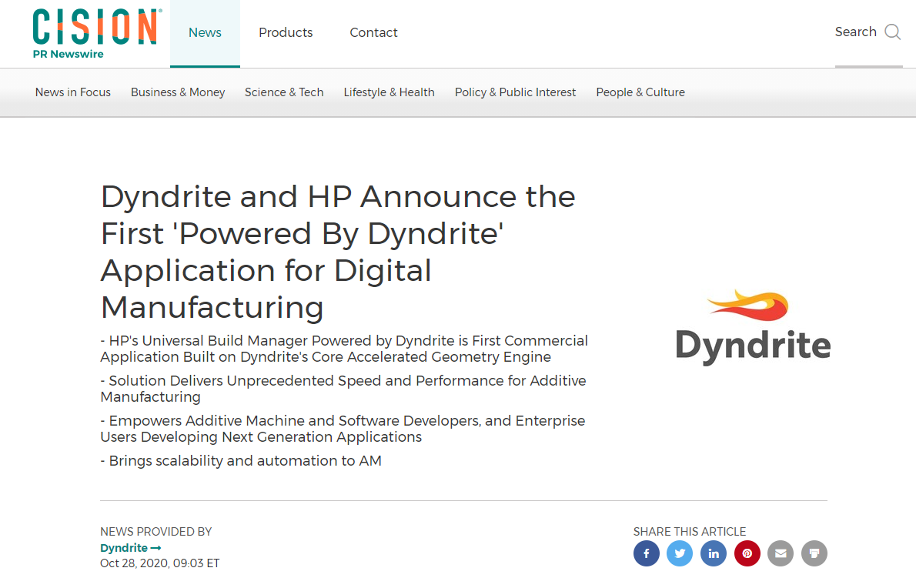Open the Products section

click(x=286, y=32)
